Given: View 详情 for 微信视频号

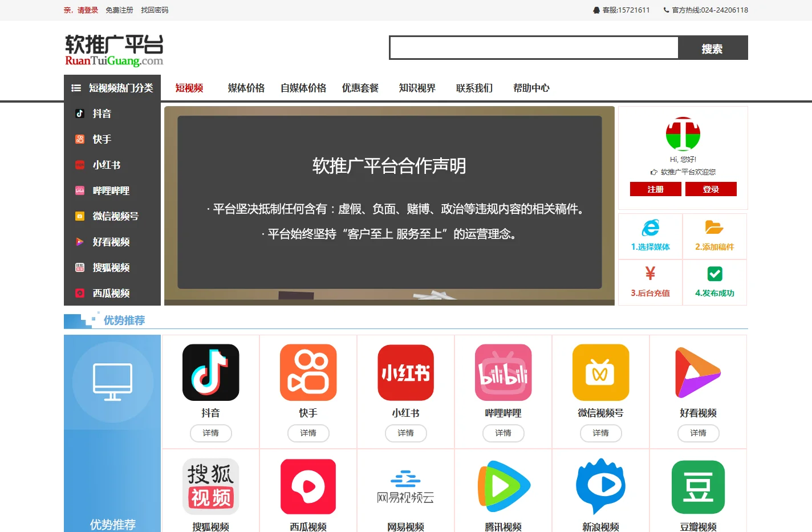Looking at the screenshot, I should [601, 433].
